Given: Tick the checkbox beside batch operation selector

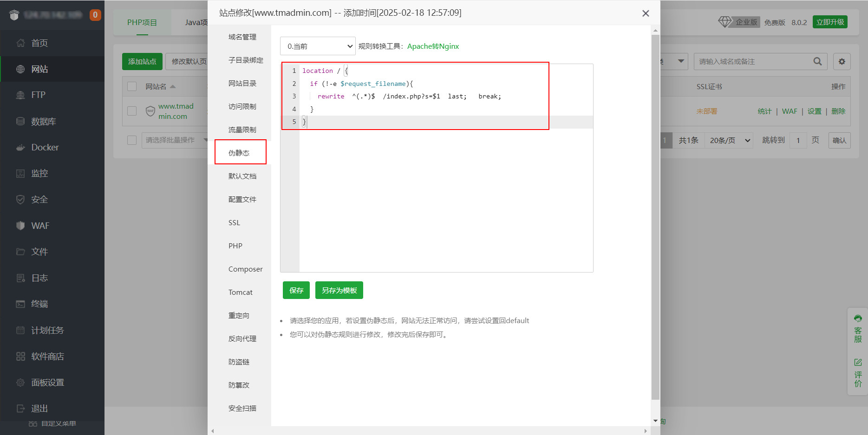Looking at the screenshot, I should [132, 140].
